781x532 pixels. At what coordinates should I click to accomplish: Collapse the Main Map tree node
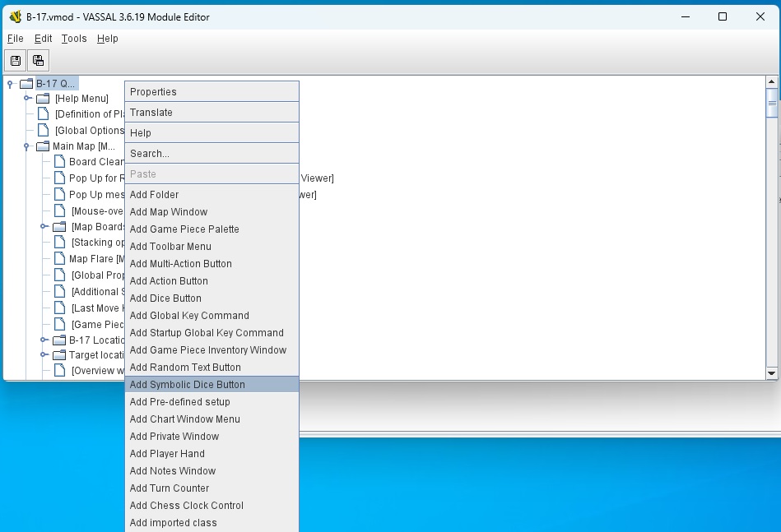[27, 146]
